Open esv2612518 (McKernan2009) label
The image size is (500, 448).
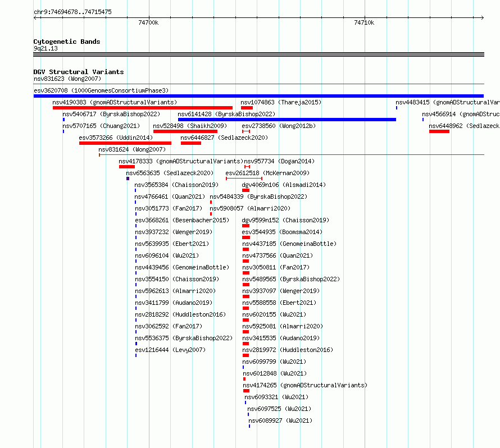click(x=267, y=173)
